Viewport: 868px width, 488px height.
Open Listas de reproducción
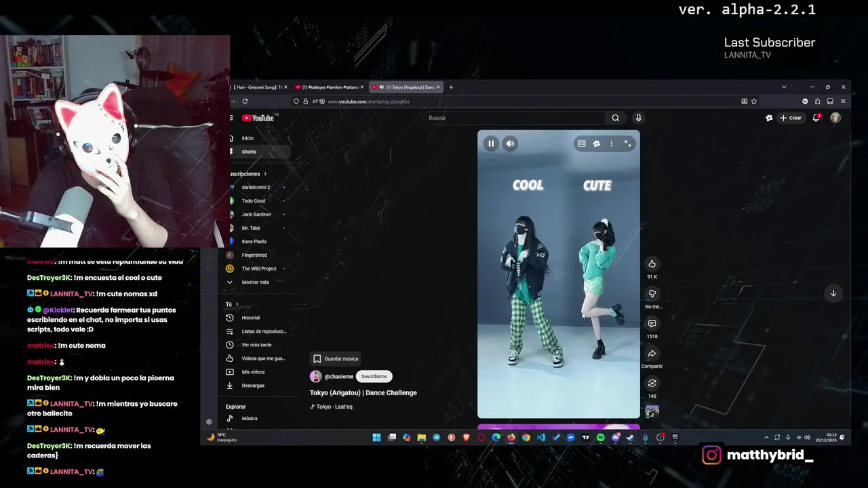[264, 331]
